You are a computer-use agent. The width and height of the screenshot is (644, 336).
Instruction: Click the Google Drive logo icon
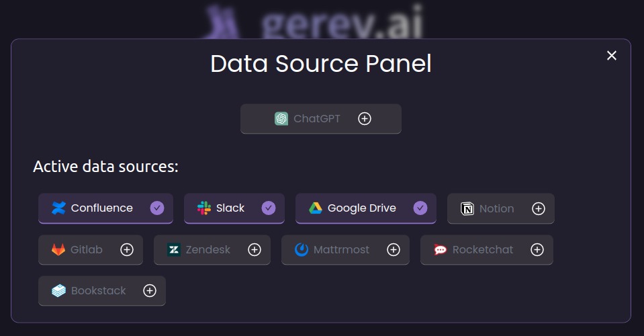coord(316,208)
